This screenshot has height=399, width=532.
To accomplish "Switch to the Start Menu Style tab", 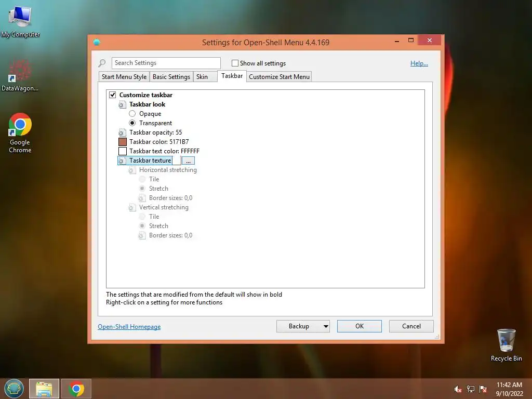I will coord(124,77).
